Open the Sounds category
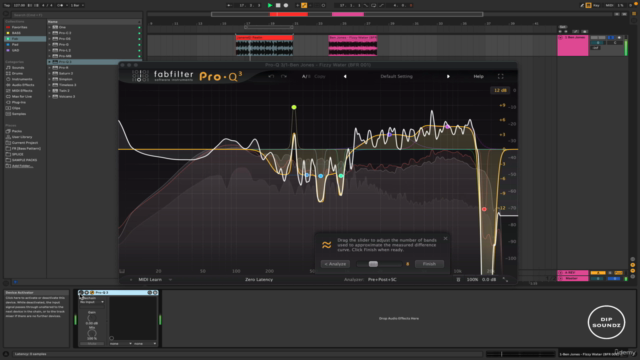 click(x=18, y=68)
